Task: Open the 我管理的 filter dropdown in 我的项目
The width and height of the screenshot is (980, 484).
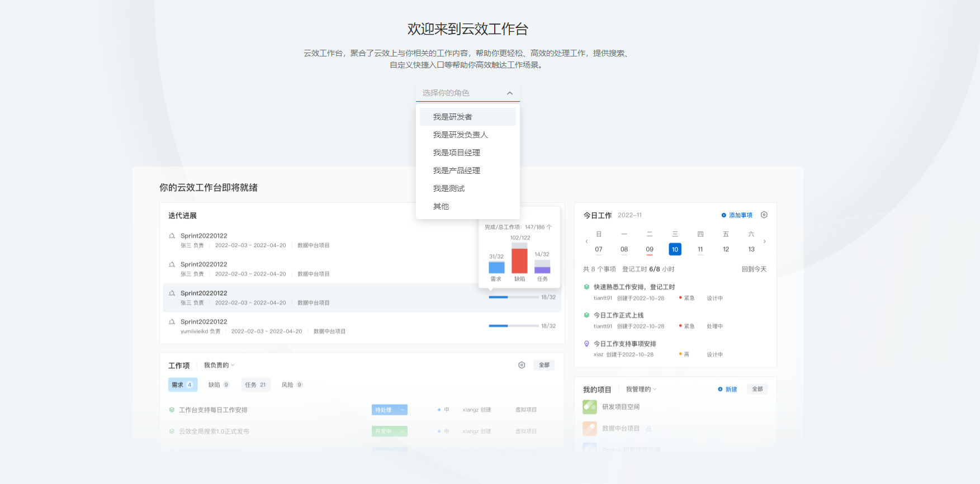Action: 641,389
